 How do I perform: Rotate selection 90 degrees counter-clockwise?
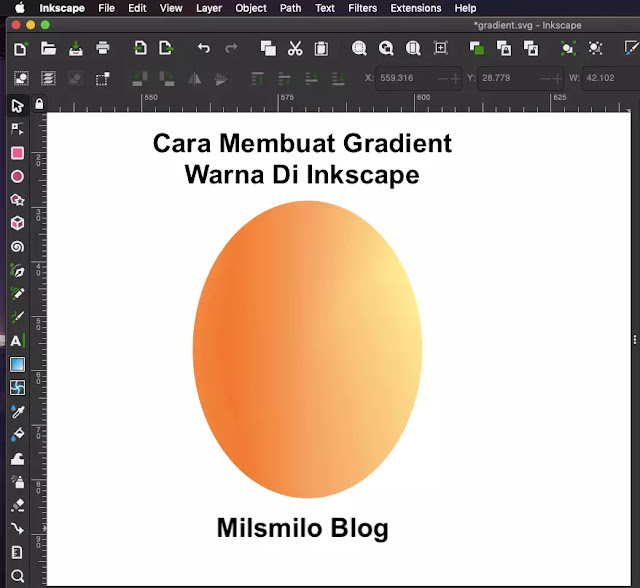140,78
